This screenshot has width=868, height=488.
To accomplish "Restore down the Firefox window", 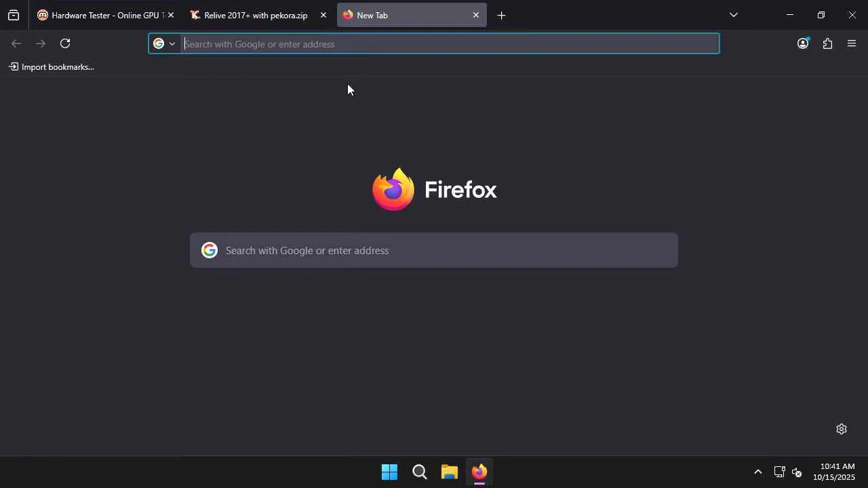I will pos(821,15).
